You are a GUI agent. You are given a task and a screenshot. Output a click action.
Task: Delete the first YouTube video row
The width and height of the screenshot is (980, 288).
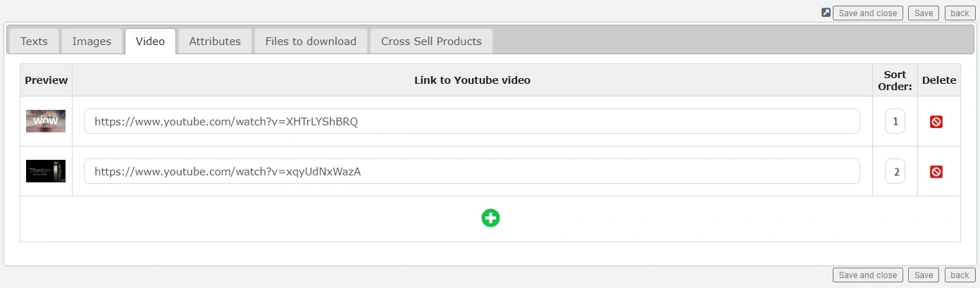click(x=936, y=122)
